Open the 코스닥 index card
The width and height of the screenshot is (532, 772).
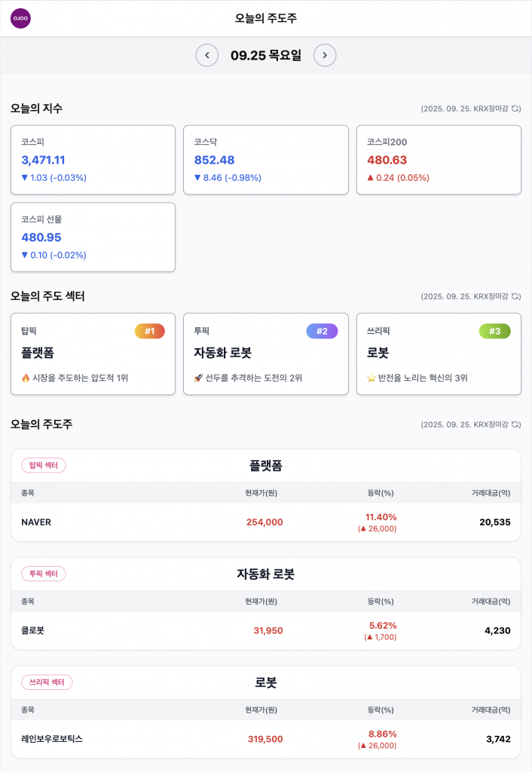[265, 160]
